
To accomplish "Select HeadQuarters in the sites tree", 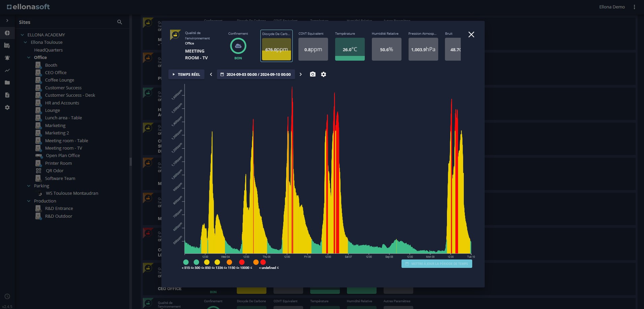I will [48, 50].
